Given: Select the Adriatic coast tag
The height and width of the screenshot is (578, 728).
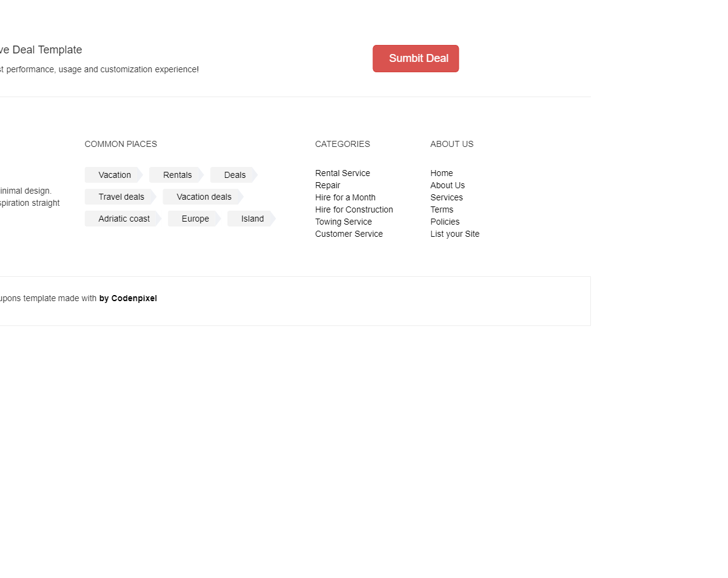Looking at the screenshot, I should (x=124, y=219).
